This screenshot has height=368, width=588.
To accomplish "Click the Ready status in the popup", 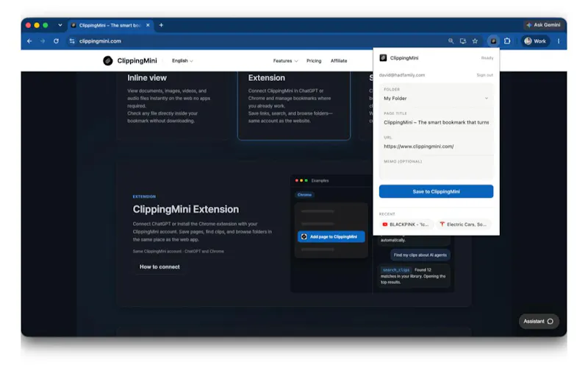I will 487,58.
